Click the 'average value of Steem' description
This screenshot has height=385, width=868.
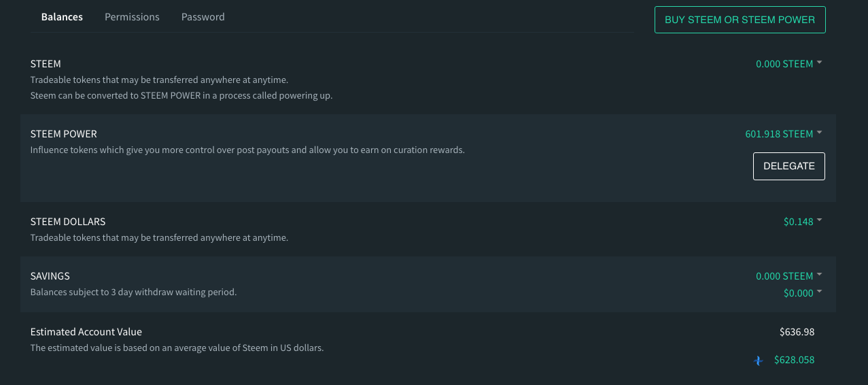pos(177,348)
